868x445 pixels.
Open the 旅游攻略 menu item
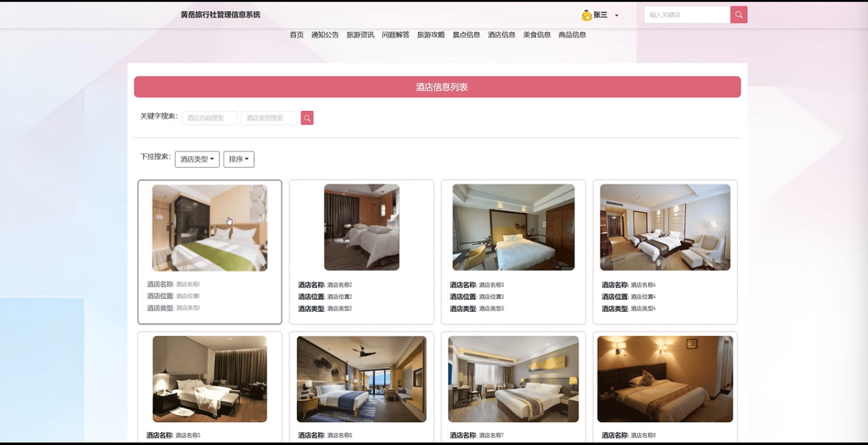(430, 35)
